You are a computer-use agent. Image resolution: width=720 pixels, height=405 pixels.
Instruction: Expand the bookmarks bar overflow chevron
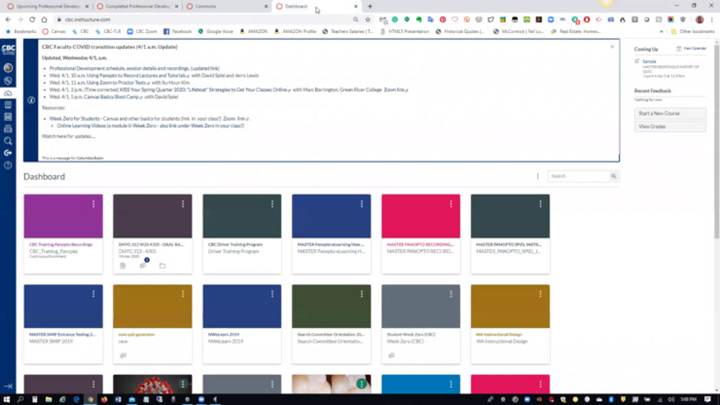(x=661, y=32)
